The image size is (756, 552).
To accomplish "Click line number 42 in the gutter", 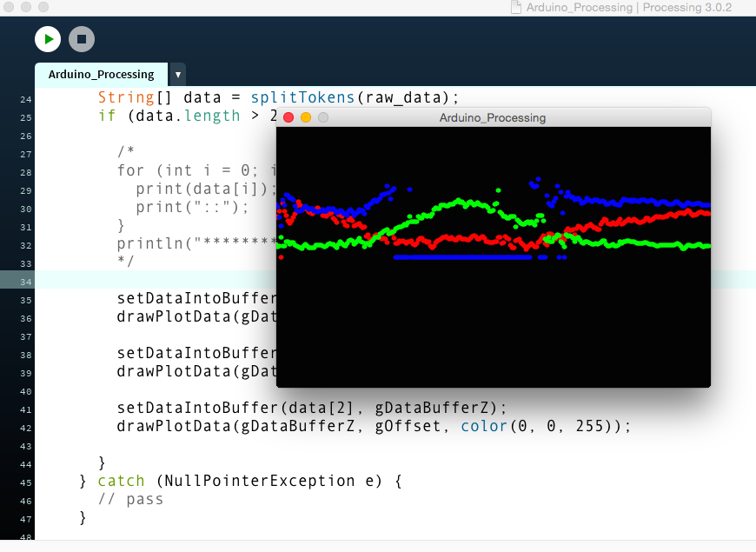I will (x=26, y=428).
